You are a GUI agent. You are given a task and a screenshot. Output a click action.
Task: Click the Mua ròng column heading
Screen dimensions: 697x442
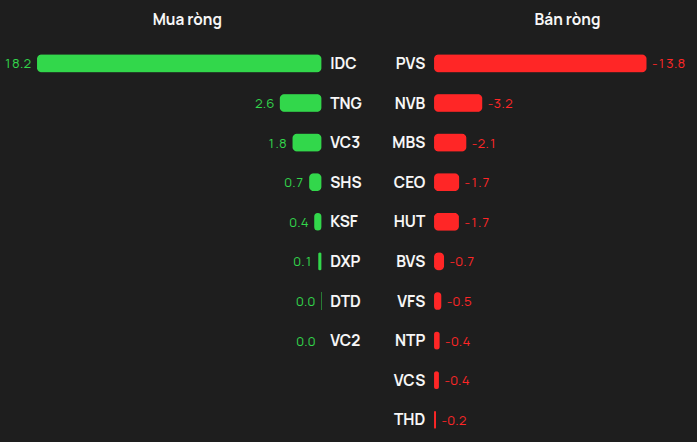click(187, 20)
